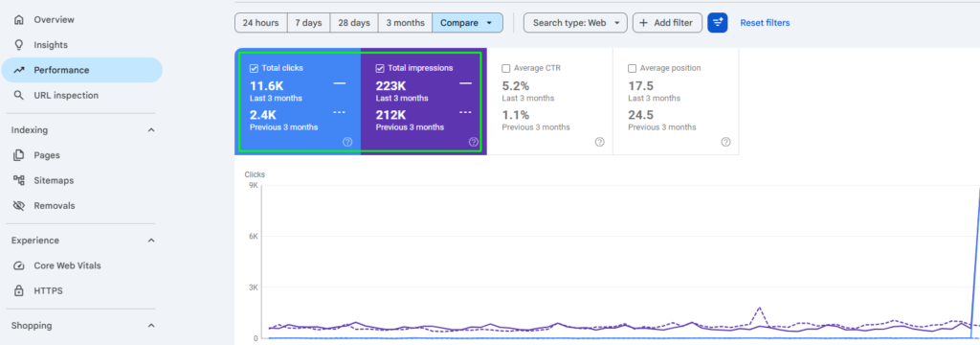Screen dimensions: 980x345
Task: Open help icon on Average CTR card
Action: click(x=599, y=142)
